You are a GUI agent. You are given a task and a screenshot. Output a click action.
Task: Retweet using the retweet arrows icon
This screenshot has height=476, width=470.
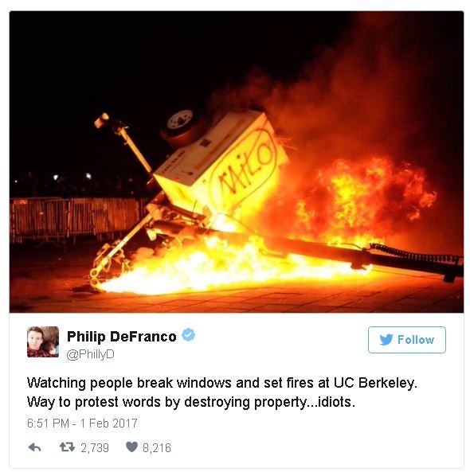pyautogui.click(x=67, y=447)
